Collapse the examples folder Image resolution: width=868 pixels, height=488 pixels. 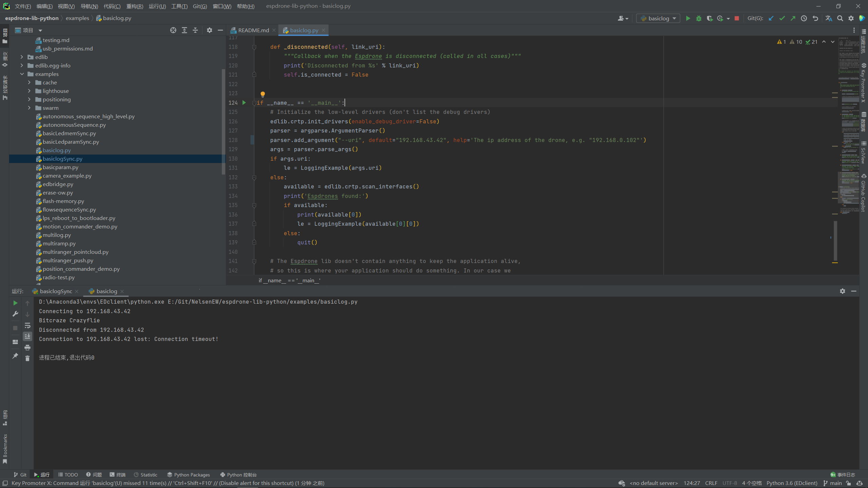pos(22,74)
